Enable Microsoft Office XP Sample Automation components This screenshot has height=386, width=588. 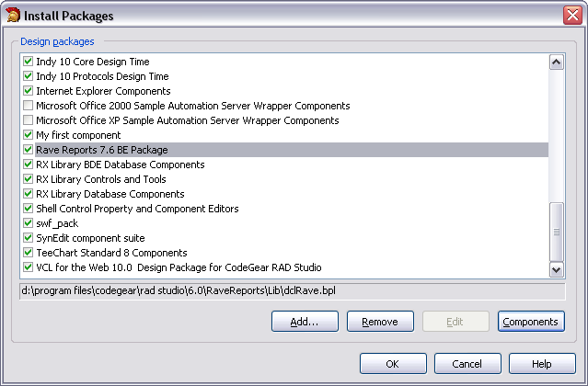[x=28, y=120]
